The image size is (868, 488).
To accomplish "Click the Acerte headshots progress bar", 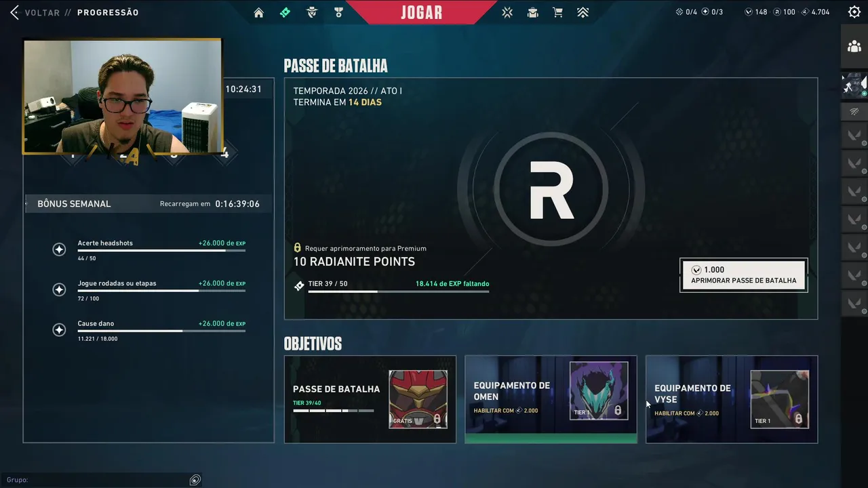I will 161,251.
